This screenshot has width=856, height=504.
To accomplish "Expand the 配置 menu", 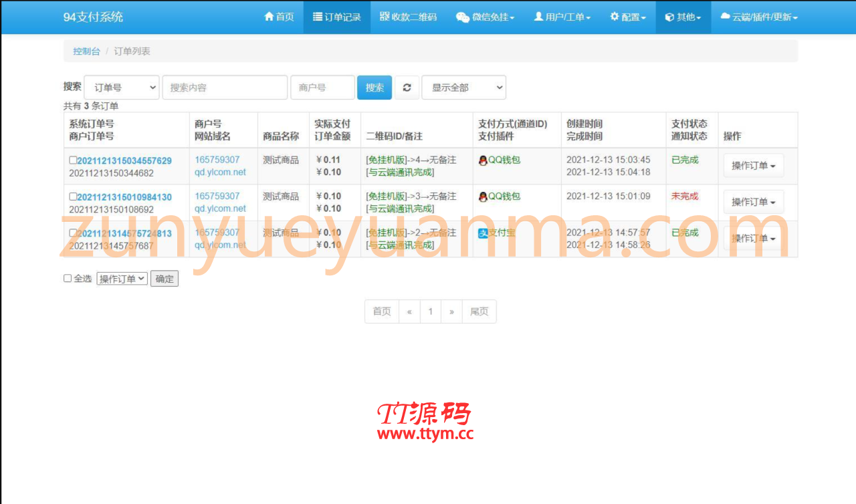I will pos(628,17).
